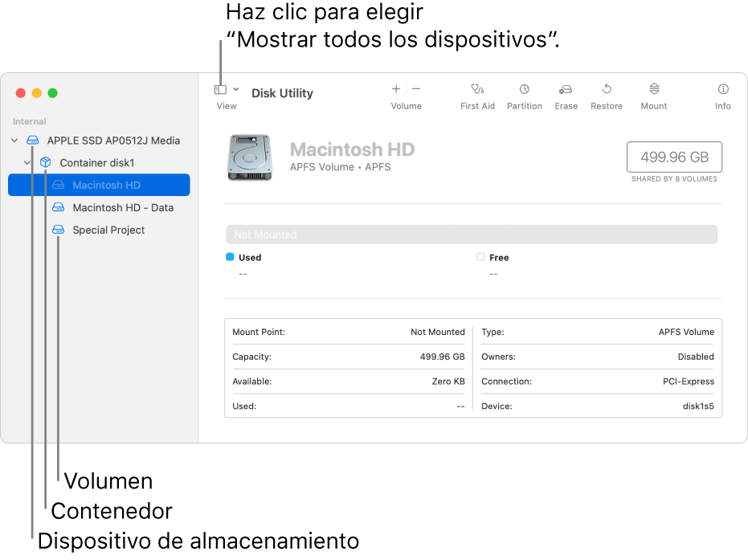
Task: Click the Disk Utility window title
Action: 283,93
